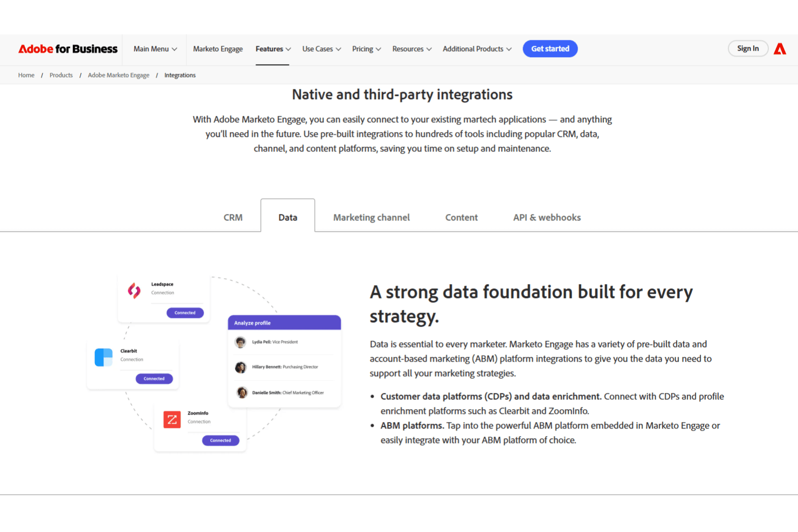Click the Adobe logo icon at top right

click(780, 49)
